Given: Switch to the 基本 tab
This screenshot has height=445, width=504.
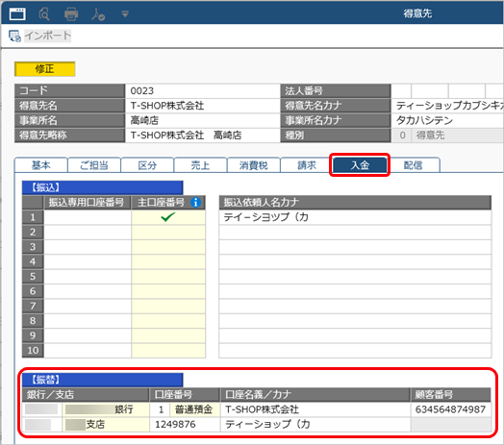Looking at the screenshot, I should [40, 165].
